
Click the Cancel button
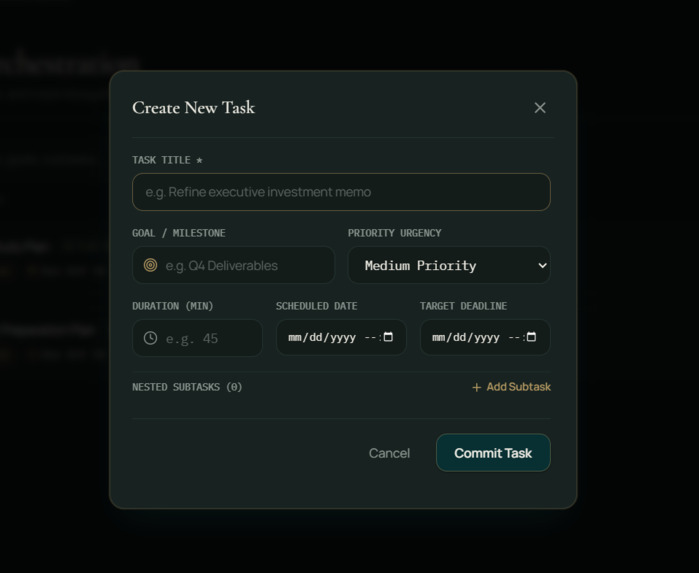point(389,453)
